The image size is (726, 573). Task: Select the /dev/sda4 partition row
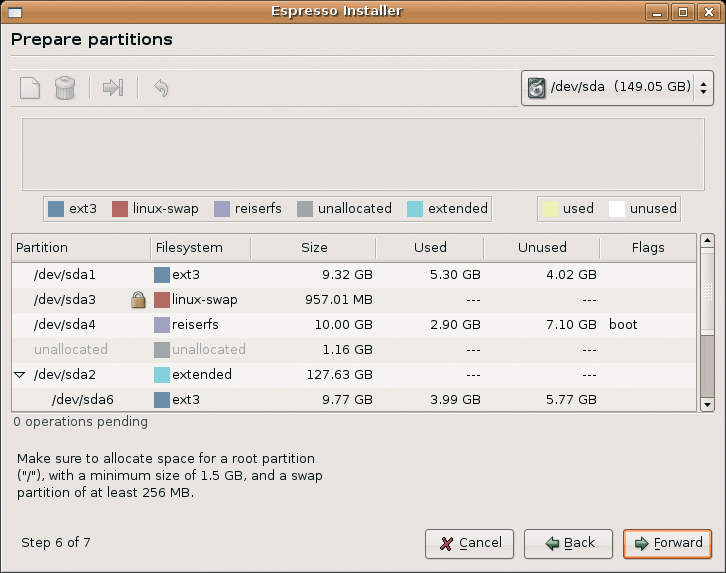[354, 325]
